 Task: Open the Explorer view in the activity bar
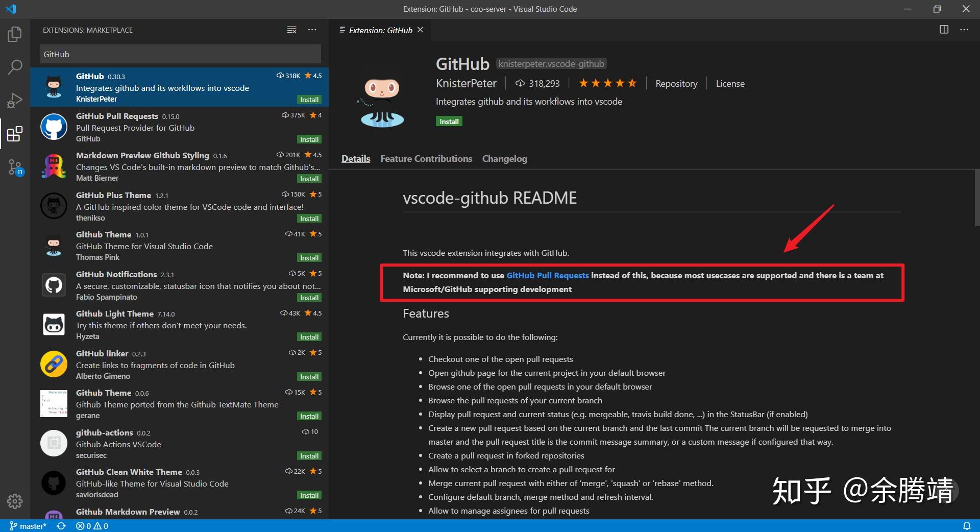click(x=15, y=34)
